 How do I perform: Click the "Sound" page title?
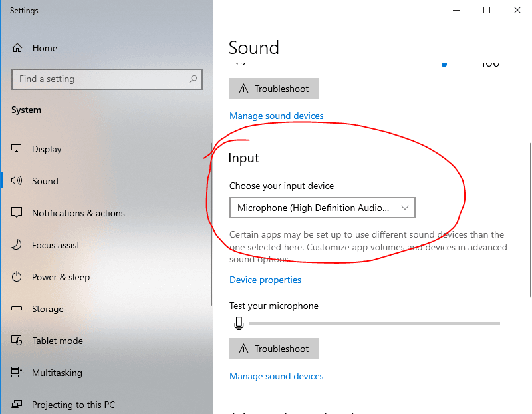click(x=254, y=47)
